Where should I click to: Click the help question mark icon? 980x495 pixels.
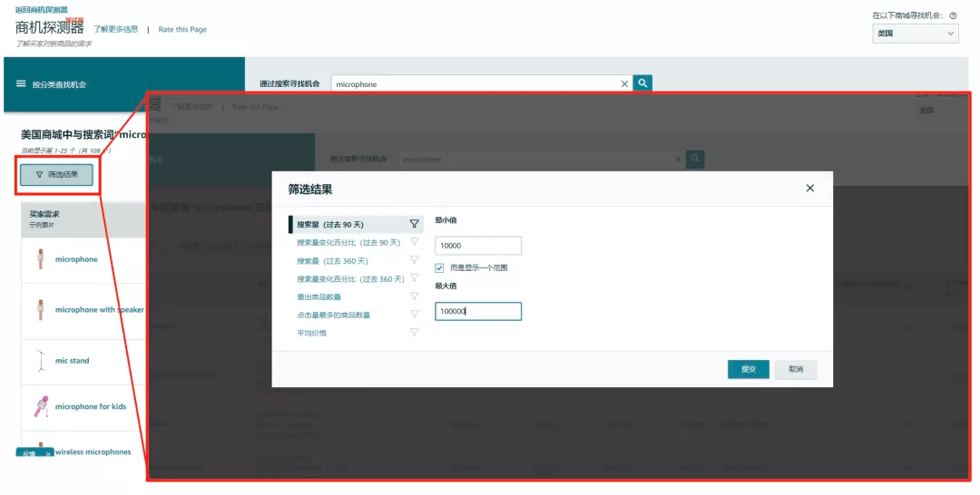tap(953, 15)
